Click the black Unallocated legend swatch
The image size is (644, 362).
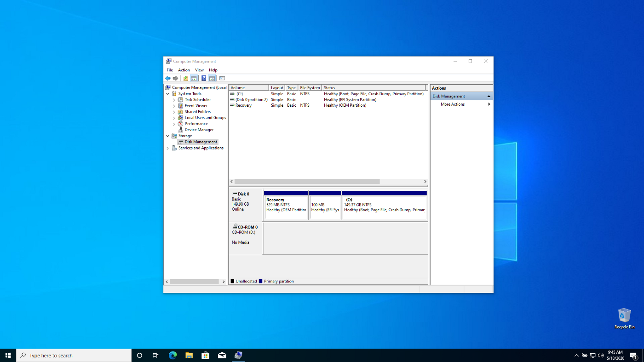pyautogui.click(x=233, y=281)
